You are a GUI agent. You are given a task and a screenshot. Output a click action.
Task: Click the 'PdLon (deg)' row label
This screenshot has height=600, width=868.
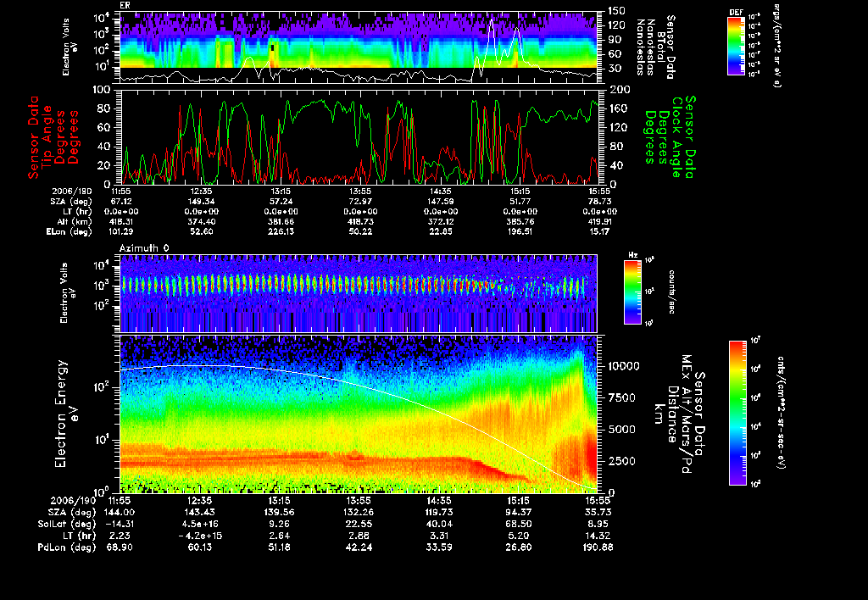[66, 547]
